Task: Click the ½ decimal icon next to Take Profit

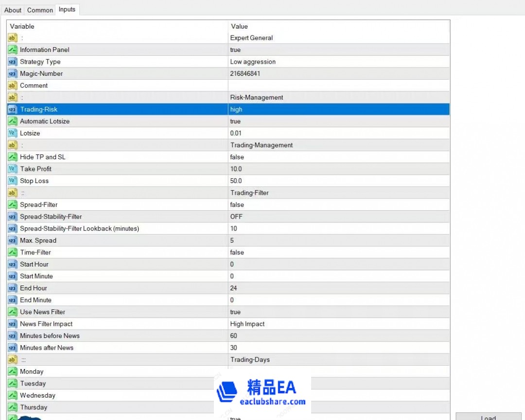Action: coord(12,168)
